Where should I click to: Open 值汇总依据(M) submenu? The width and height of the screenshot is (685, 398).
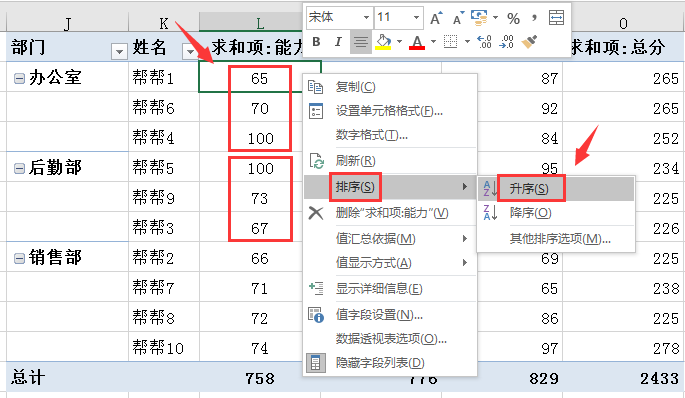tap(390, 239)
